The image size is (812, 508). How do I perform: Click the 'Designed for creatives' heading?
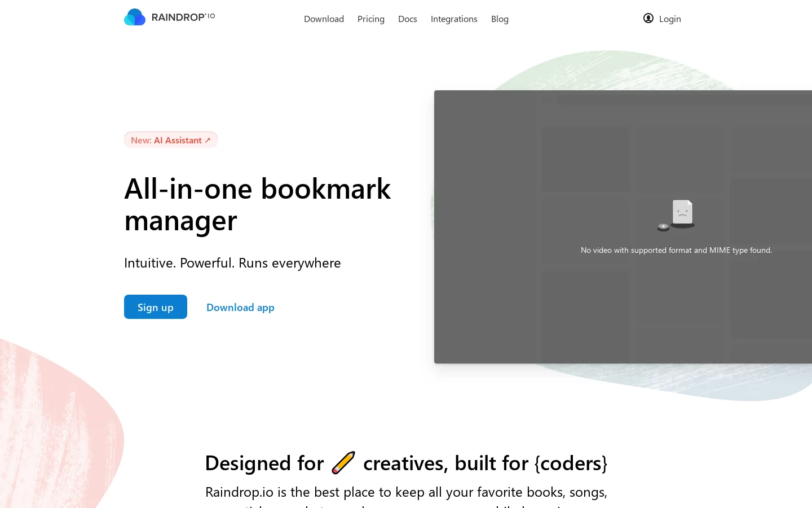coord(406,463)
